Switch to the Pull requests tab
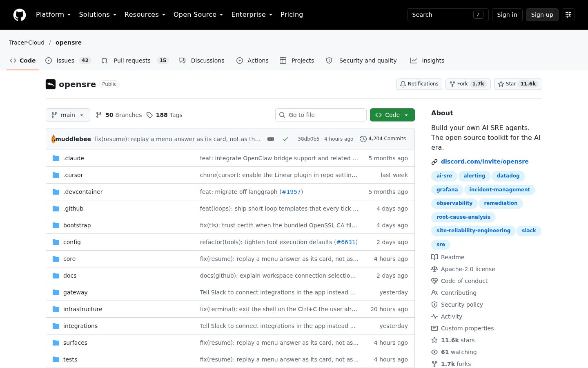 (135, 61)
